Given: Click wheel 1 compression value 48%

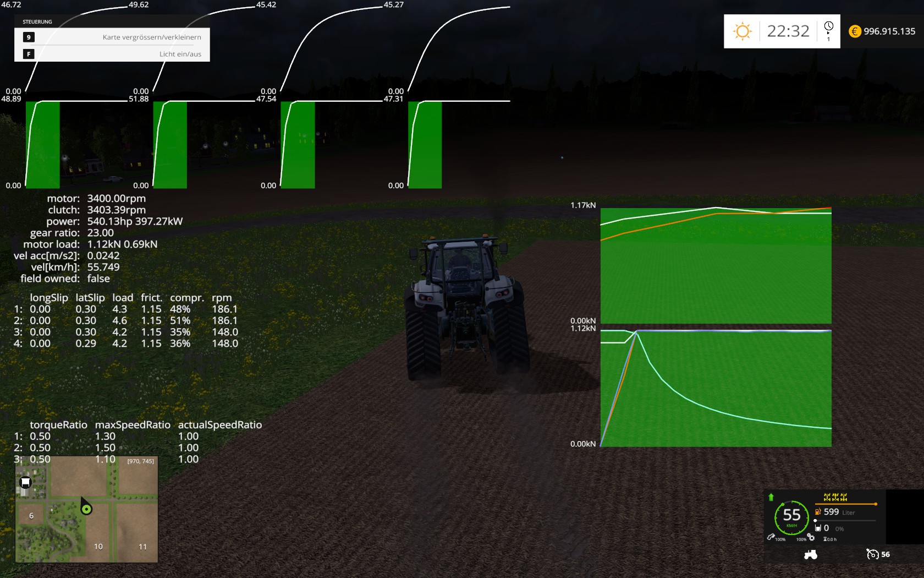Looking at the screenshot, I should [180, 309].
